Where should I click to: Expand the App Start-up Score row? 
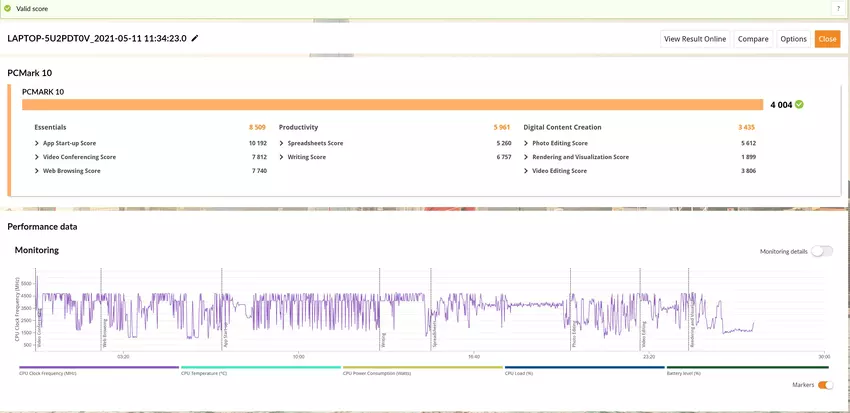37,143
